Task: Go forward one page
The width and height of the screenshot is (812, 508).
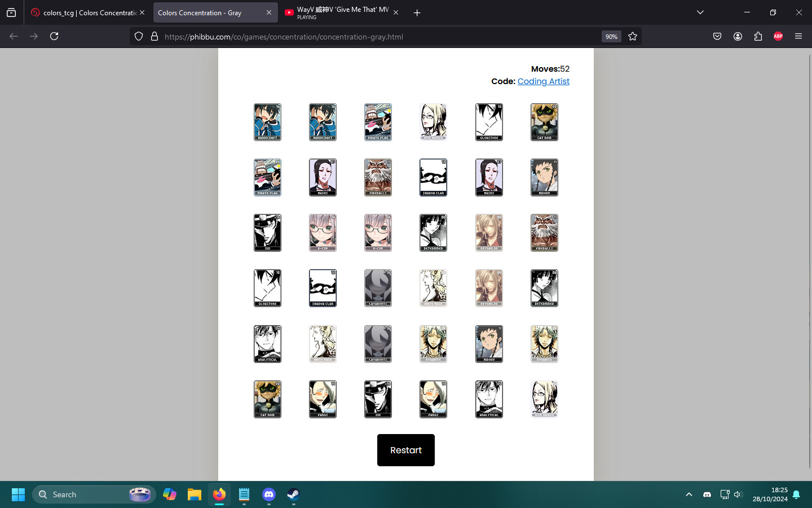Action: coord(34,36)
